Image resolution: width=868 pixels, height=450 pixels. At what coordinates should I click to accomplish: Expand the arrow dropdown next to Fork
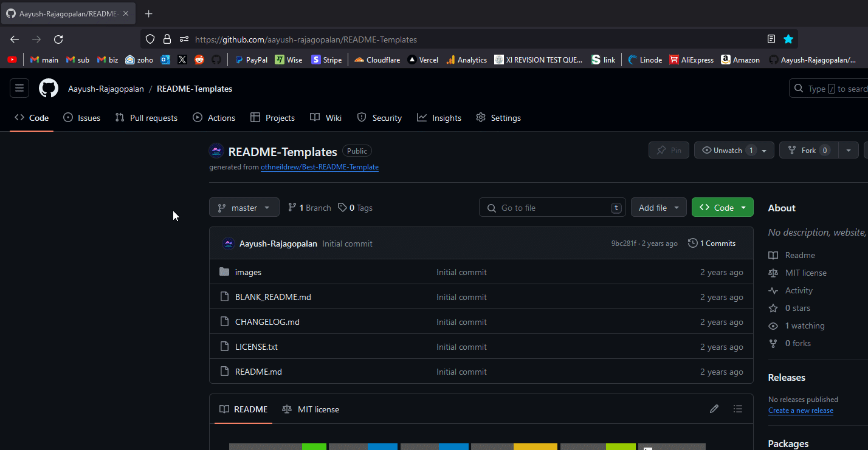(x=849, y=150)
